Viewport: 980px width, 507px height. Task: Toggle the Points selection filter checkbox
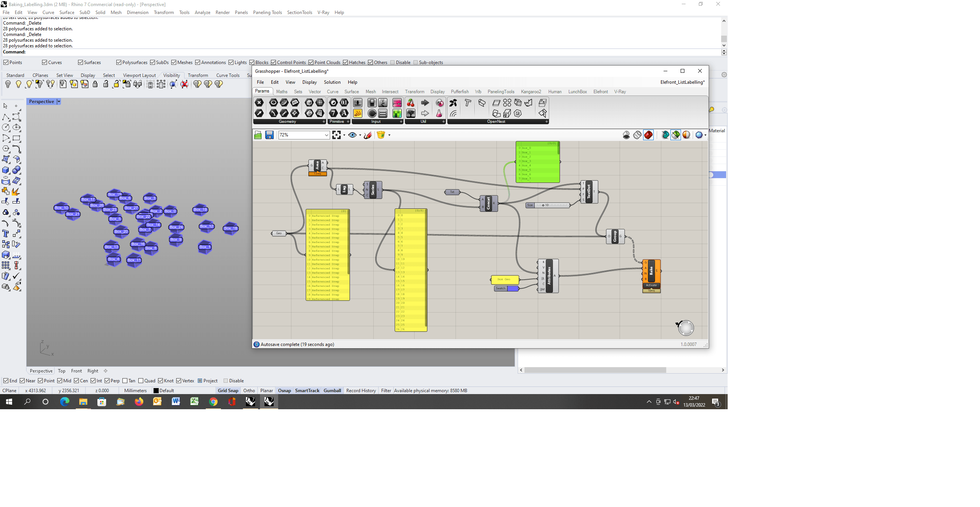6,63
